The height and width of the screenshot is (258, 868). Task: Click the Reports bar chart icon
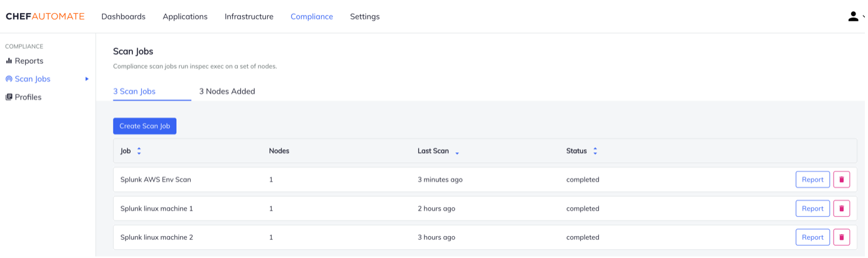[9, 61]
